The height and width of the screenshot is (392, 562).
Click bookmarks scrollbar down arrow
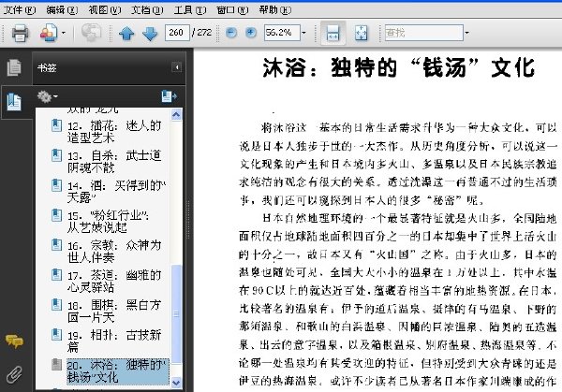pyautogui.click(x=176, y=382)
